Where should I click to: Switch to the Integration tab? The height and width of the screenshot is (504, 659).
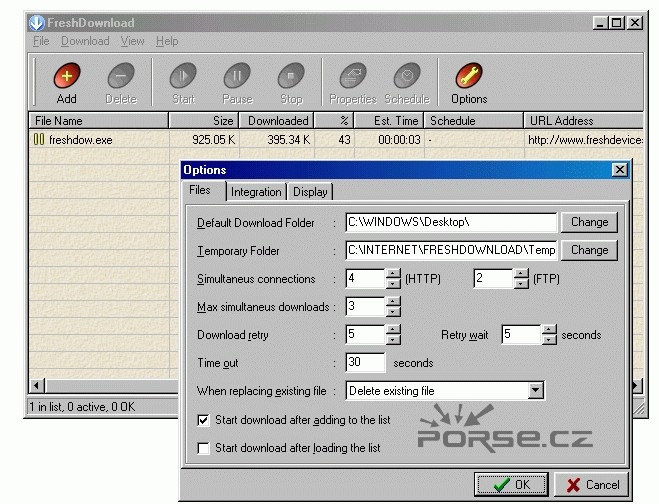pyautogui.click(x=256, y=192)
